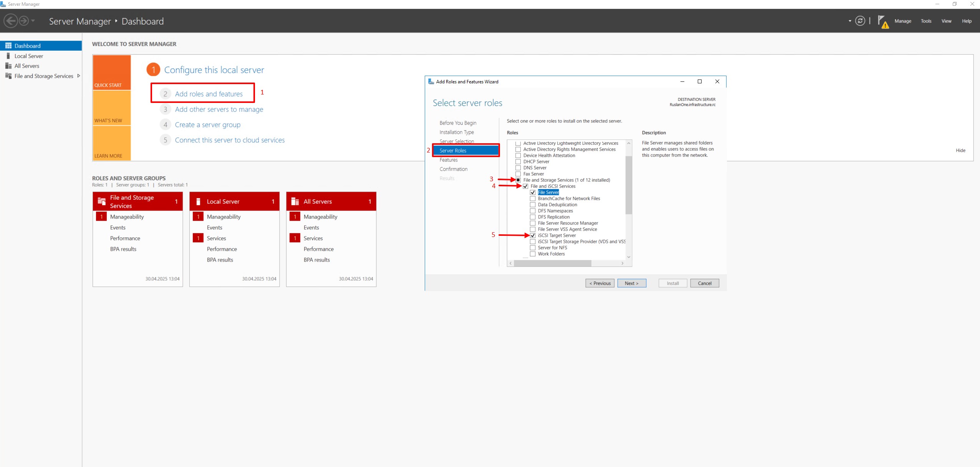Open Events in File and Storage Services tile

coord(118,228)
